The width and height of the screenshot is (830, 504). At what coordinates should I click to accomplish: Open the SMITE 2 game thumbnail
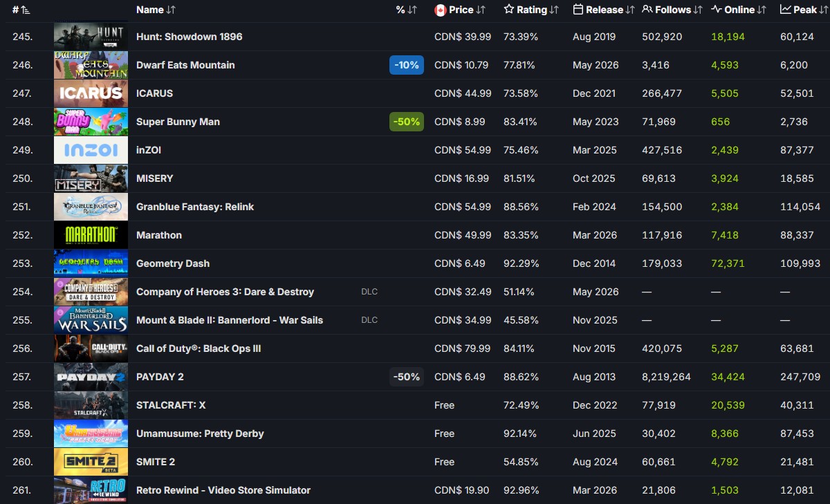coord(91,462)
